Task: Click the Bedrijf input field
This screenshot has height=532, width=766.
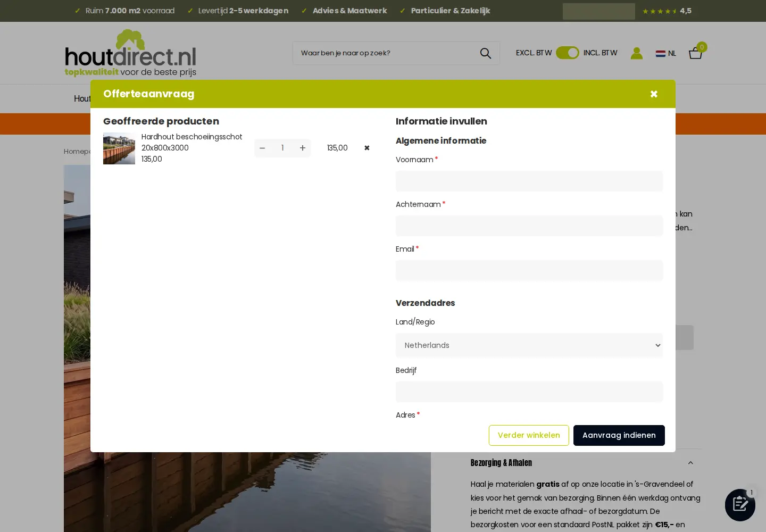Action: tap(529, 392)
